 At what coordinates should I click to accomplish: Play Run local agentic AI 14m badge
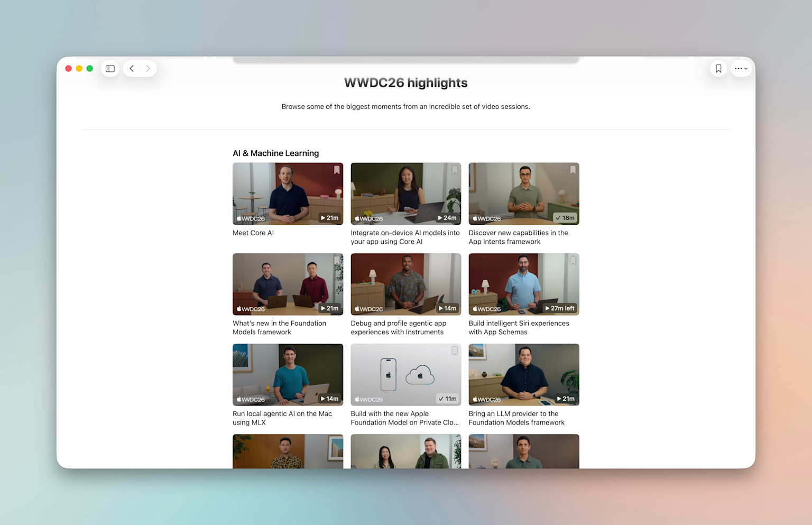(x=329, y=399)
